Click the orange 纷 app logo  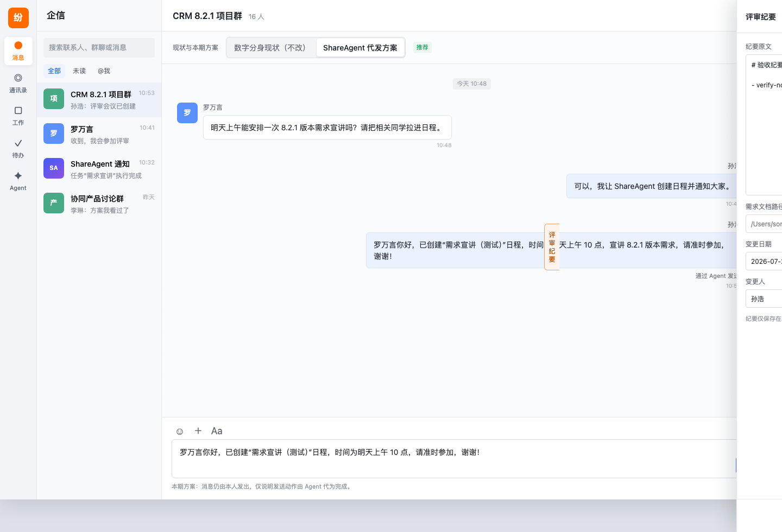(18, 18)
